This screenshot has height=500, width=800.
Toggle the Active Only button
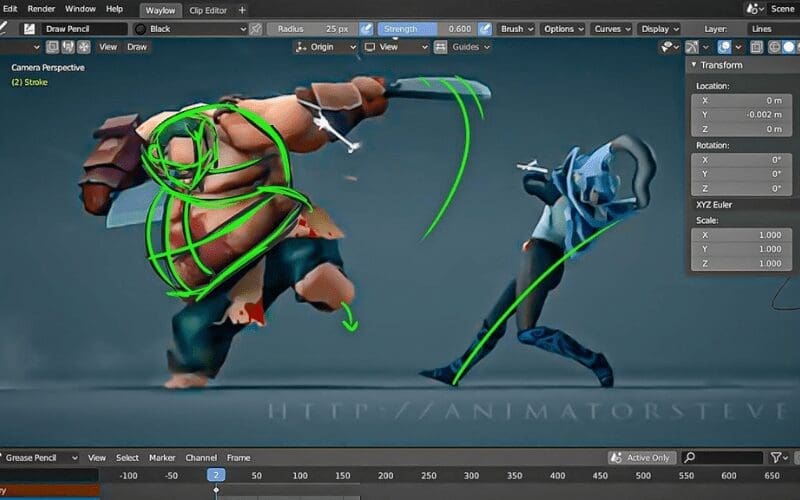click(642, 458)
